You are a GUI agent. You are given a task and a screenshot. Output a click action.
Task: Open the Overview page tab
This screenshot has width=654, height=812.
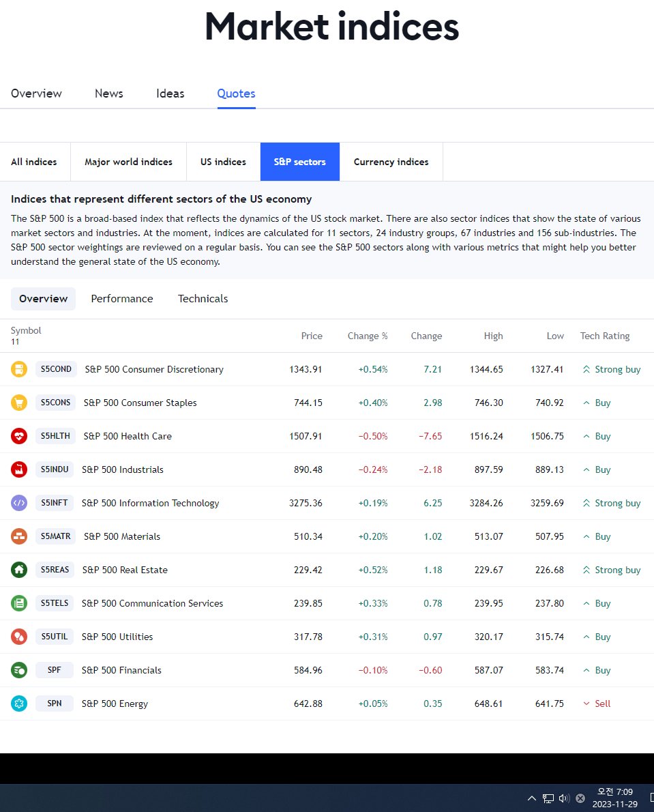[36, 93]
